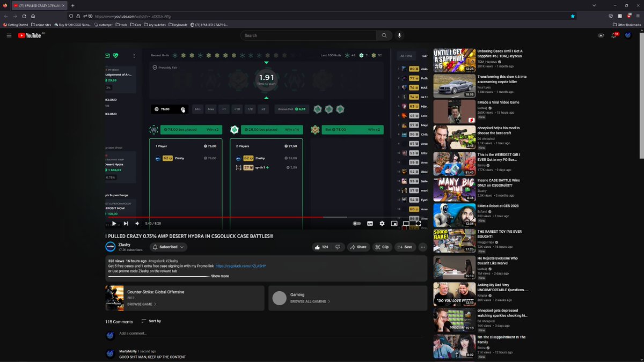Focus the YouTube search box

(309, 35)
